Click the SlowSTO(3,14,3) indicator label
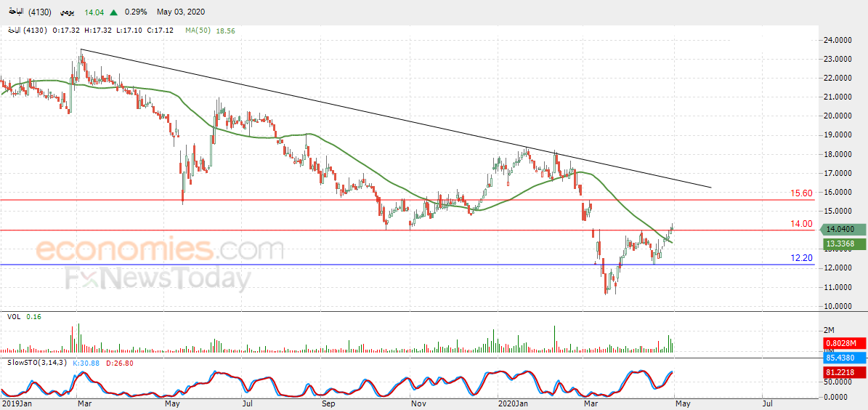Screen dimensions: 868x410 (x=36, y=362)
